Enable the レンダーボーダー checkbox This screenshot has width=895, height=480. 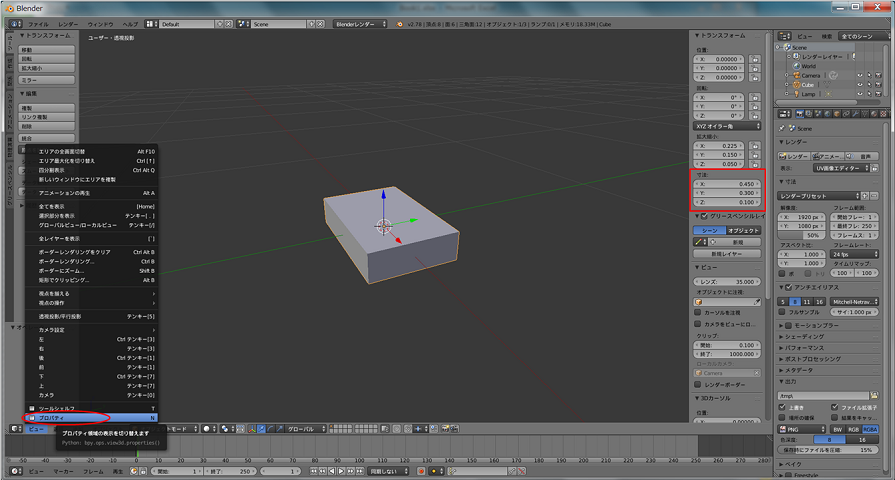pos(698,384)
